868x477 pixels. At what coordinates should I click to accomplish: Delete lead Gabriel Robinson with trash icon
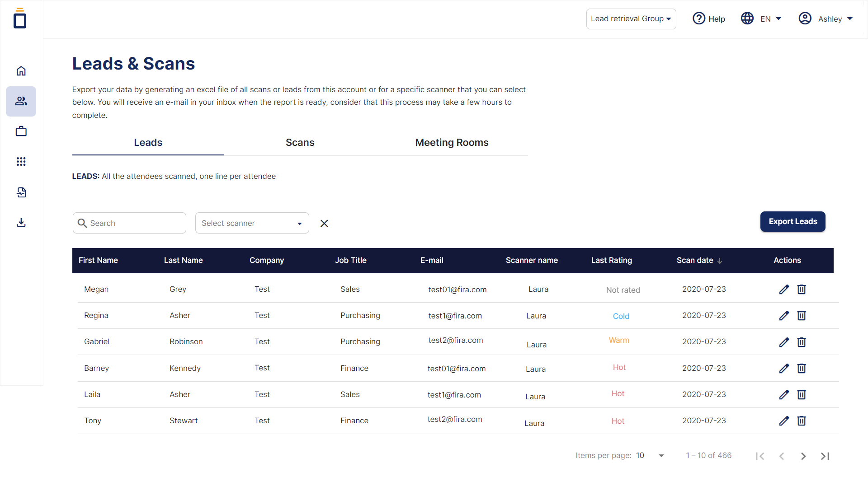click(802, 342)
